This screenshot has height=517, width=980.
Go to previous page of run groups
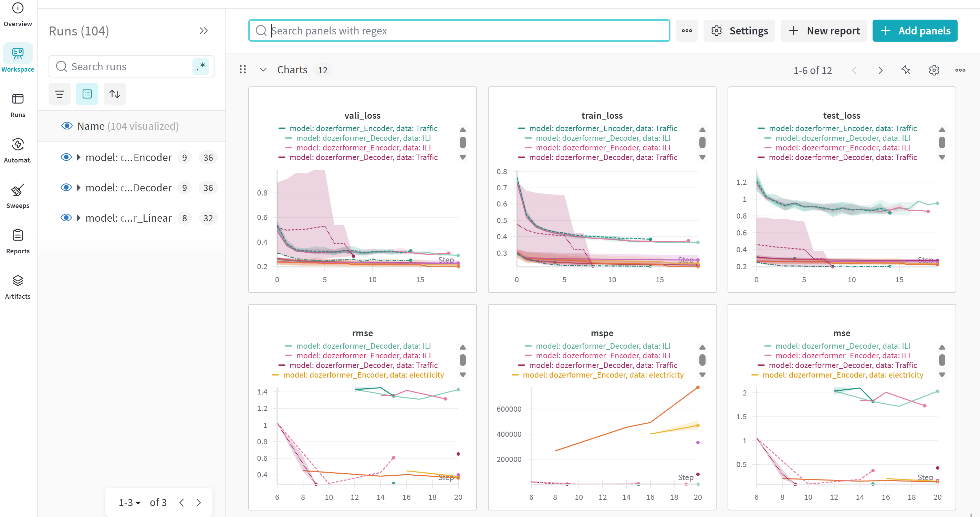[181, 503]
